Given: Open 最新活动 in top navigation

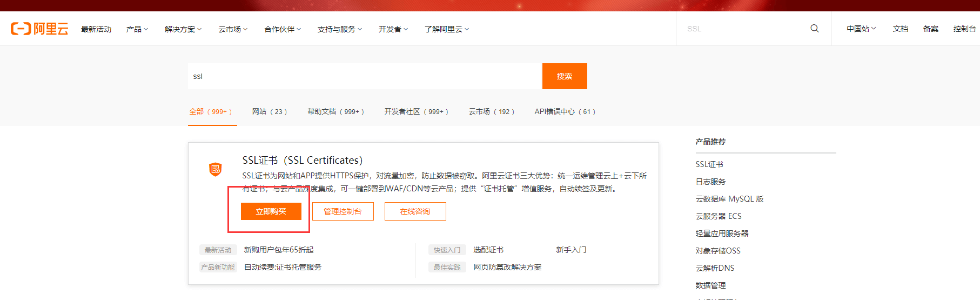Looking at the screenshot, I should tap(96, 29).
